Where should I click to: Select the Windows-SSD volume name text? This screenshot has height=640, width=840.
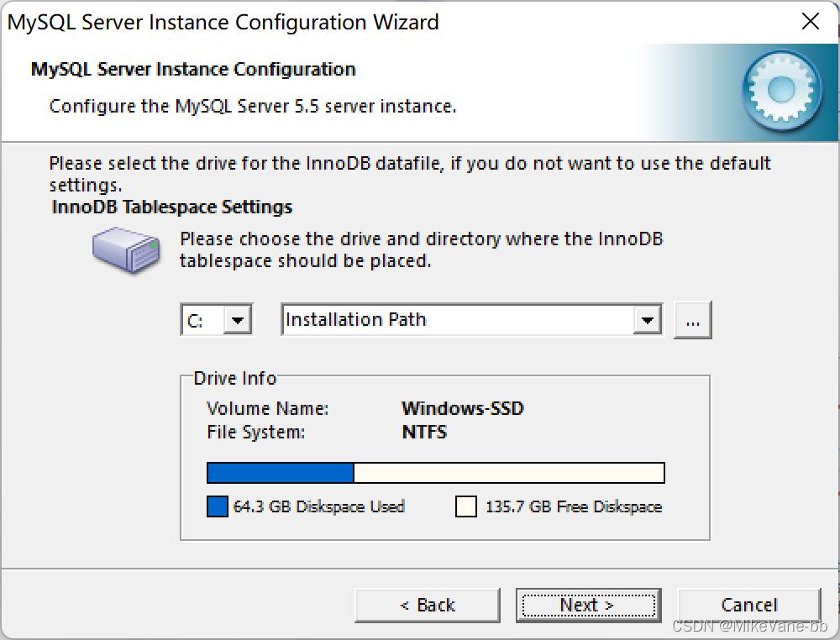pyautogui.click(x=463, y=409)
